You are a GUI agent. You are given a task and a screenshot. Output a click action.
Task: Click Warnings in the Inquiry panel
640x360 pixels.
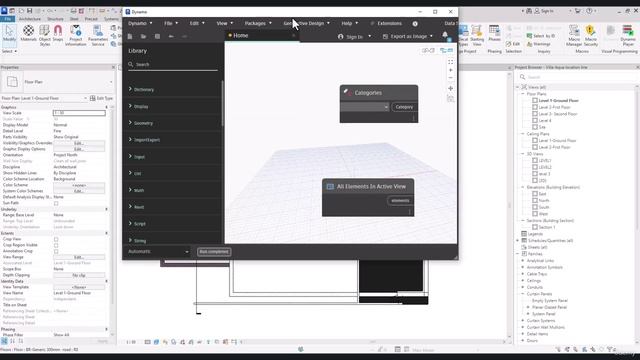pyautogui.click(x=538, y=44)
